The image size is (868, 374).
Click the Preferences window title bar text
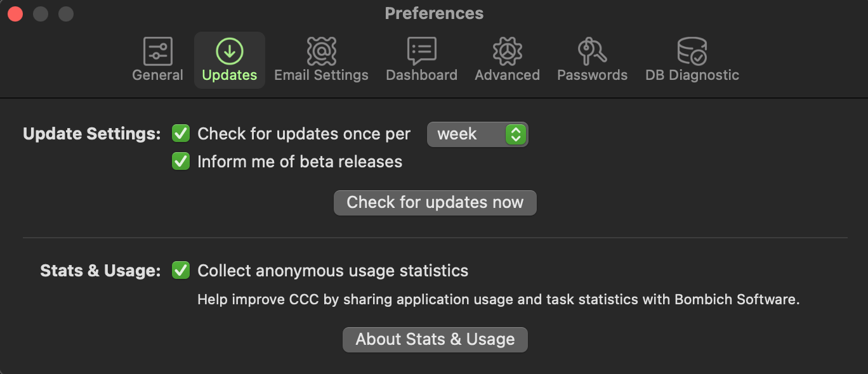pyautogui.click(x=434, y=13)
